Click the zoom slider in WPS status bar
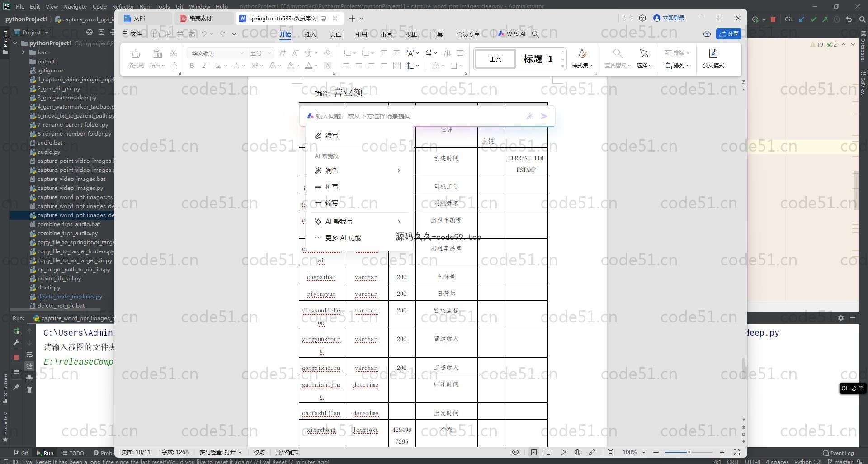This screenshot has width=868, height=464. [x=689, y=452]
